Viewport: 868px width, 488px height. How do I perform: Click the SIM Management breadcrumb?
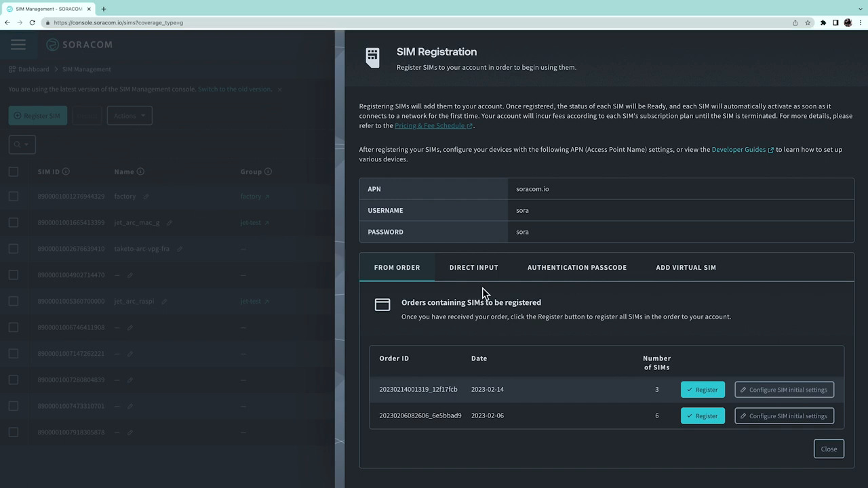tap(87, 69)
